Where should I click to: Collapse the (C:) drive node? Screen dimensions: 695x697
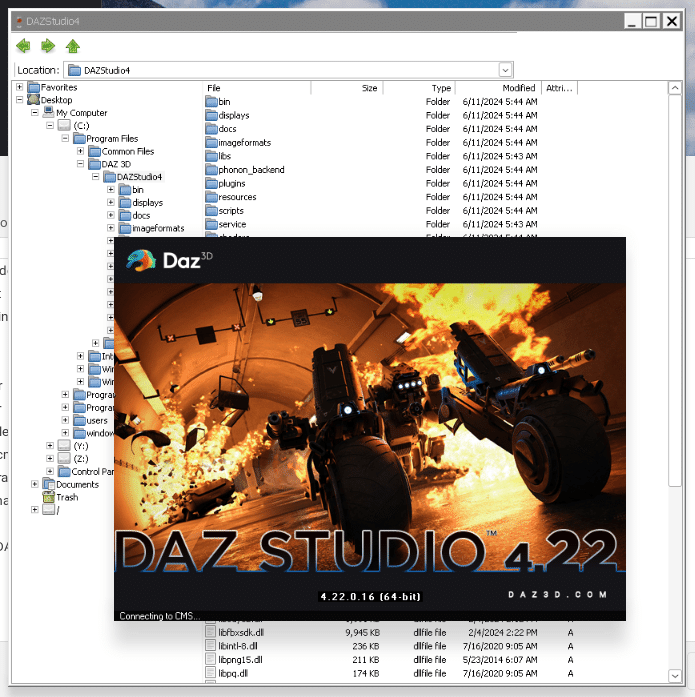point(50,125)
